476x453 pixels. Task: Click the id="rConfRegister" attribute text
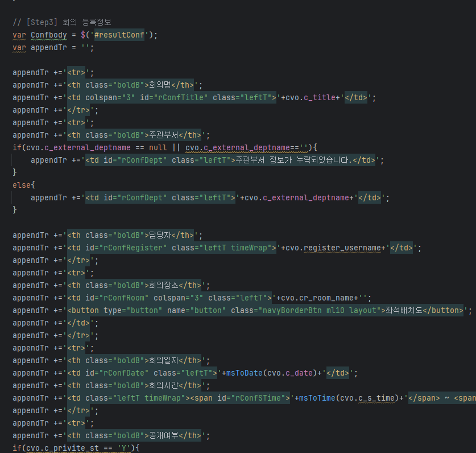[126, 248]
